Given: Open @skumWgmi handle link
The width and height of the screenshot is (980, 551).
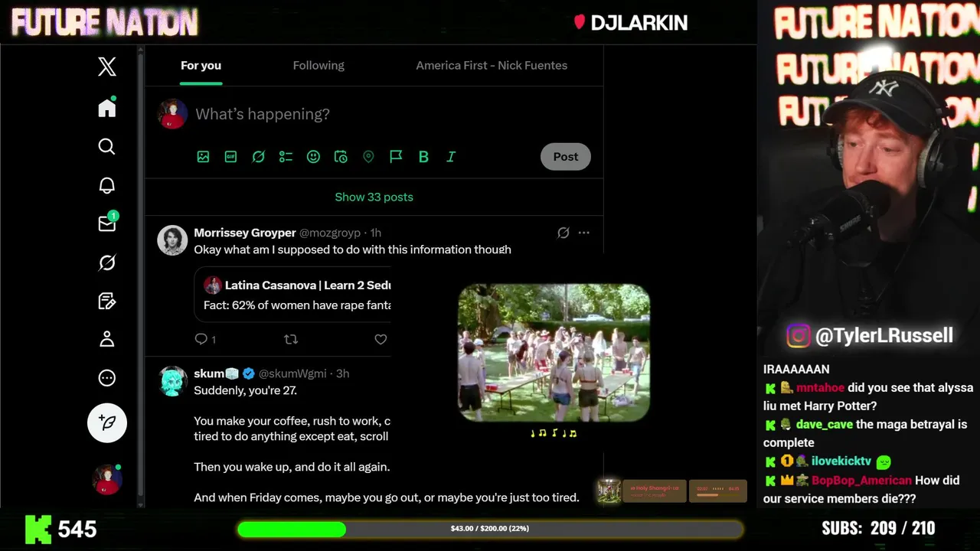Looking at the screenshot, I should 292,373.
